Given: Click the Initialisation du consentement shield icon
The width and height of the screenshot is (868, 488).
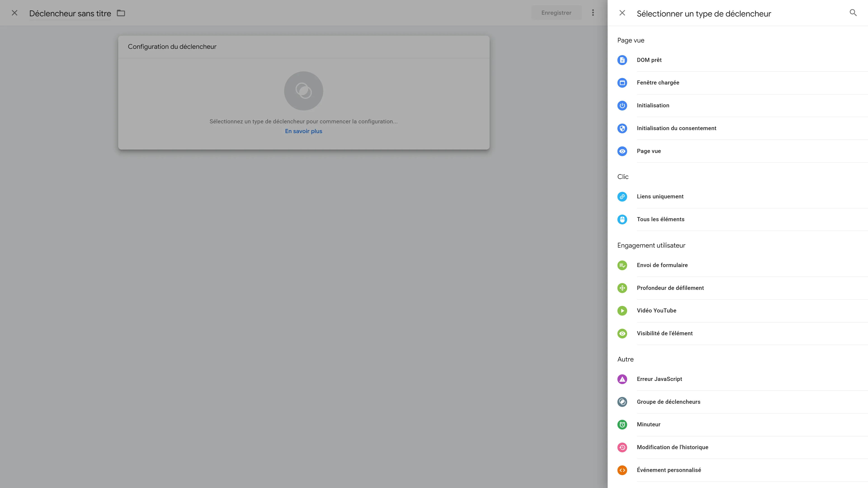Looking at the screenshot, I should [622, 128].
